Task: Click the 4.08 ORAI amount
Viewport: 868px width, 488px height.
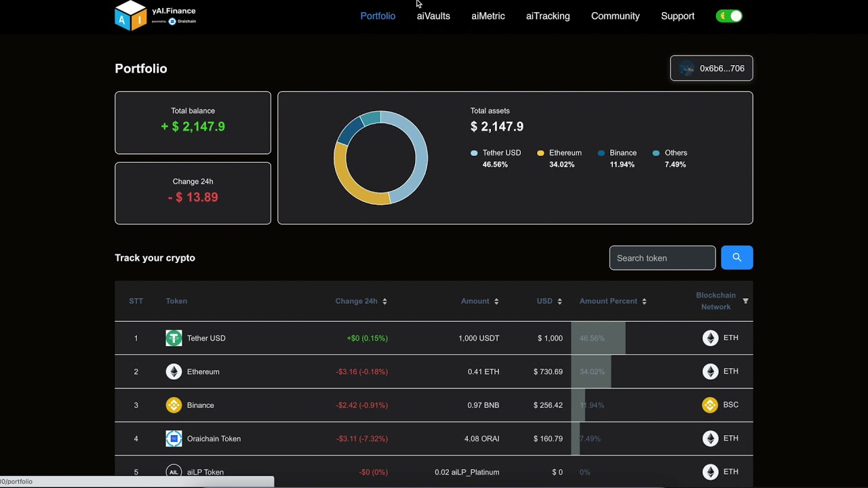Action: pos(481,439)
